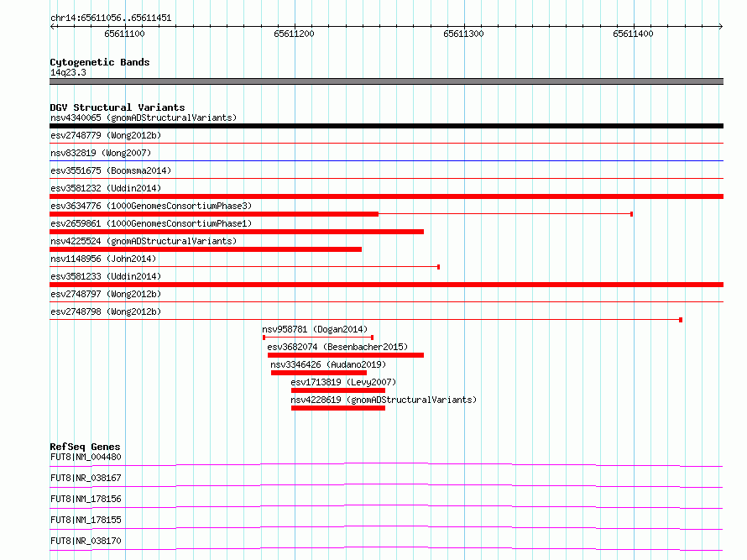
Task: Click the red bar for nsv3346426 (Audano2019)
Action: (319, 373)
